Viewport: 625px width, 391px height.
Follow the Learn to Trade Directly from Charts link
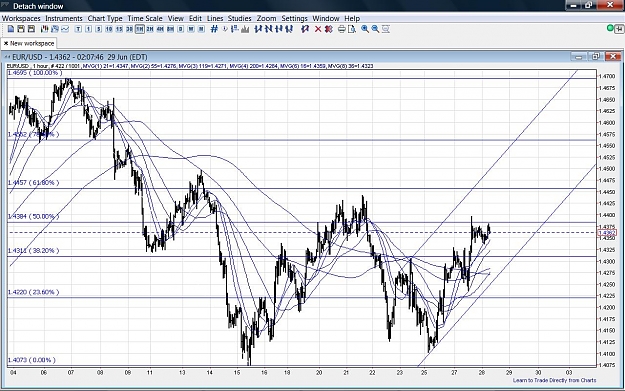[554, 380]
